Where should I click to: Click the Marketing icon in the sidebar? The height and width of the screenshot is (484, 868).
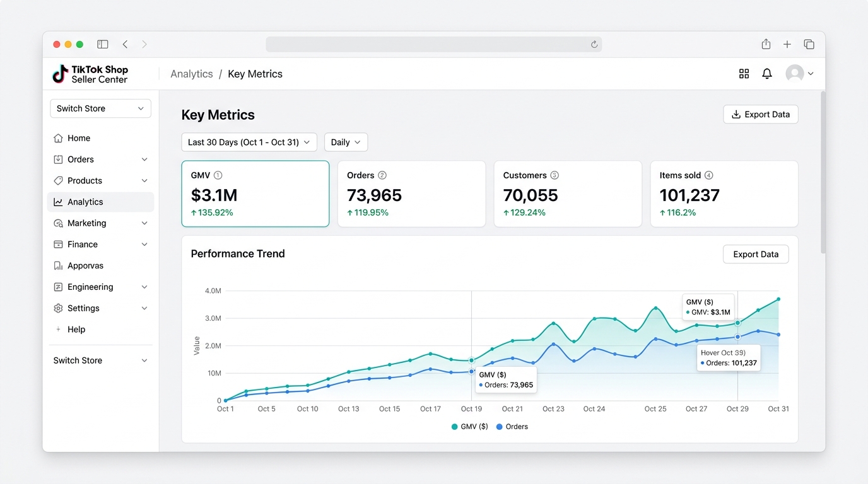(58, 223)
